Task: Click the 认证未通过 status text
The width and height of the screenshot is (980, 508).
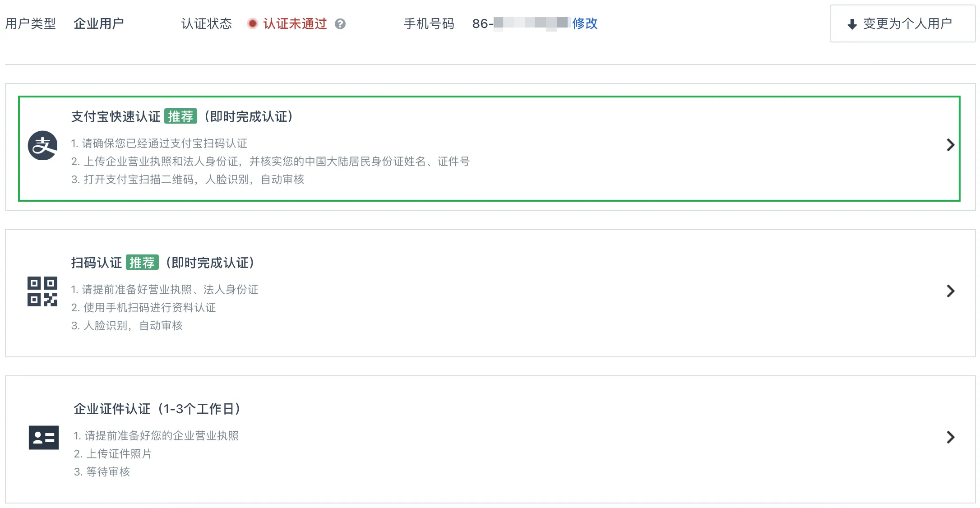Action: click(x=295, y=23)
